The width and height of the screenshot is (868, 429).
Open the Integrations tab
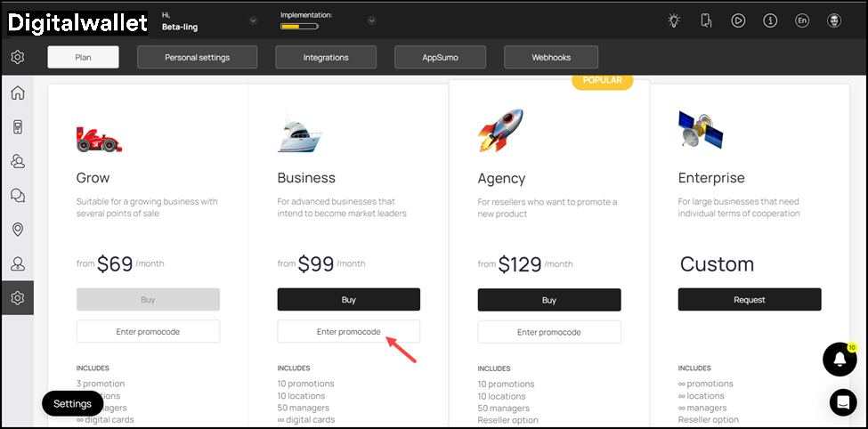[x=325, y=57]
